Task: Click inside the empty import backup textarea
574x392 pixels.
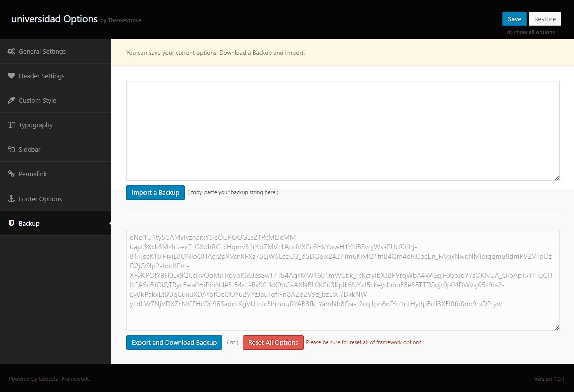Action: (343, 130)
